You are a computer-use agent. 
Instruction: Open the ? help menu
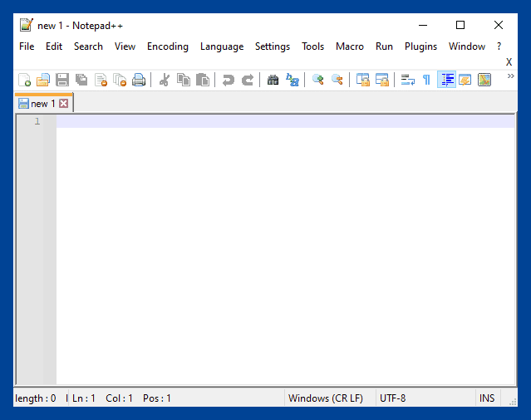[499, 46]
